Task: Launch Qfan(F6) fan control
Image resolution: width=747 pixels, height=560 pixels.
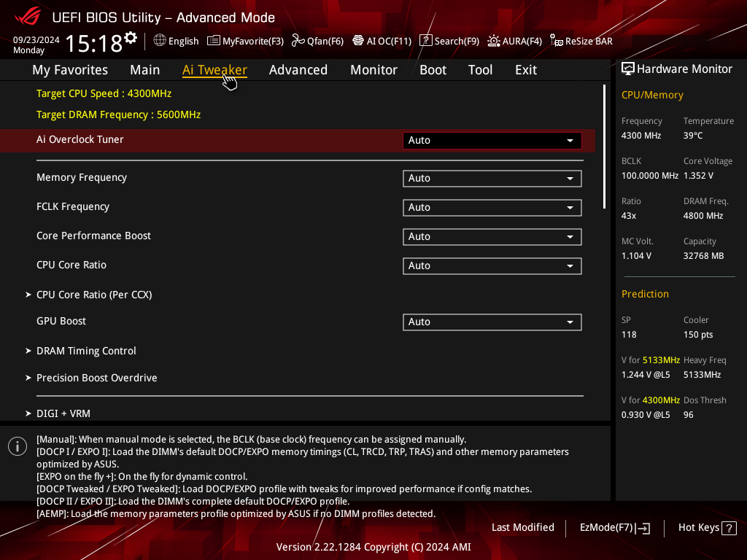Action: click(x=318, y=41)
